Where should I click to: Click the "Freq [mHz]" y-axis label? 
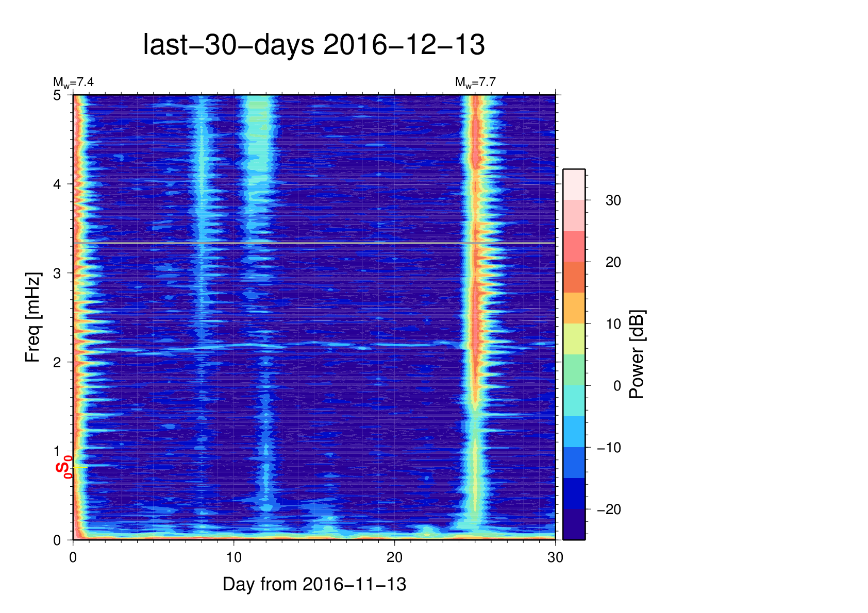coord(32,317)
